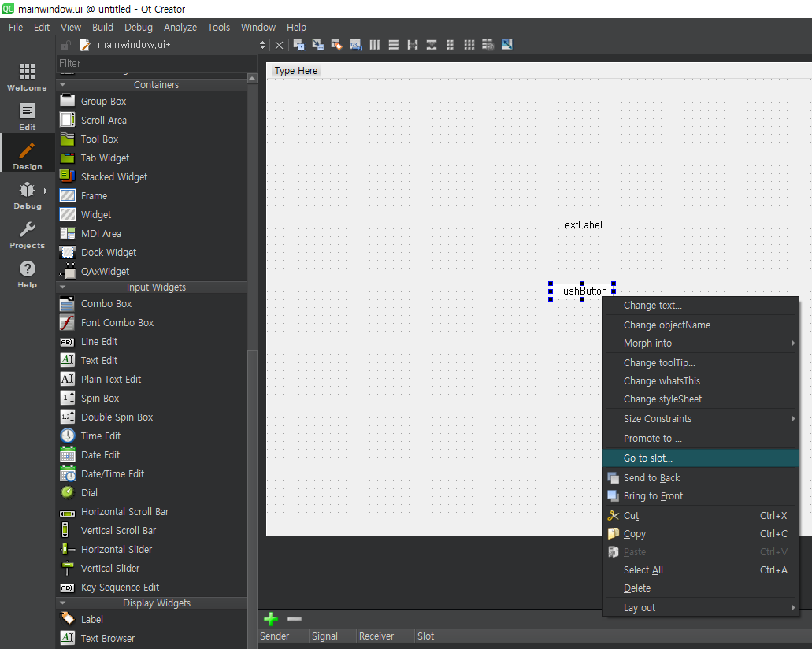Image resolution: width=812 pixels, height=649 pixels.
Task: Open the Debug mode in sidebar
Action: pos(27,195)
